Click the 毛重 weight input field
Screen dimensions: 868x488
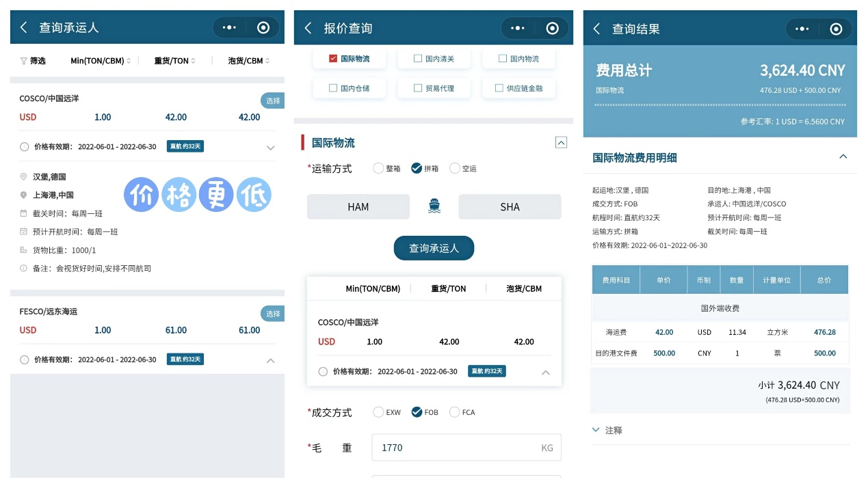pyautogui.click(x=455, y=448)
